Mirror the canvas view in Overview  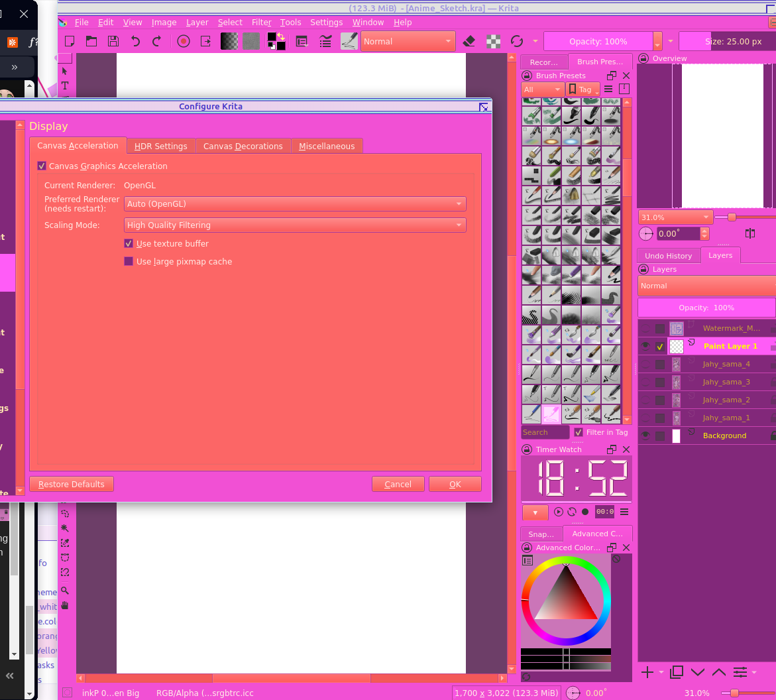click(x=750, y=233)
